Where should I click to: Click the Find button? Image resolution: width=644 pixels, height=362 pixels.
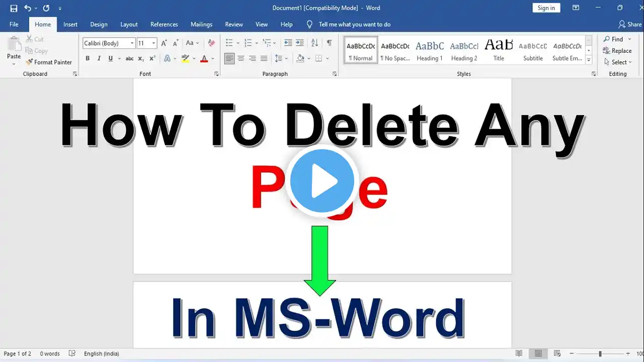coord(613,39)
